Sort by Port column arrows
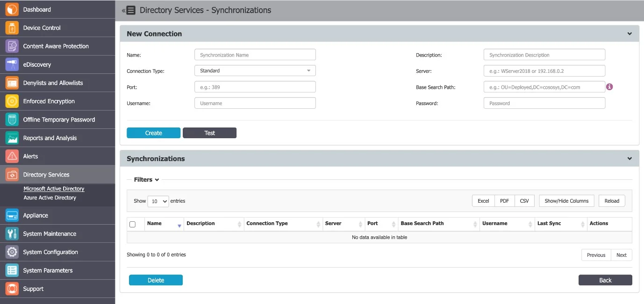The height and width of the screenshot is (304, 644). 394,224
